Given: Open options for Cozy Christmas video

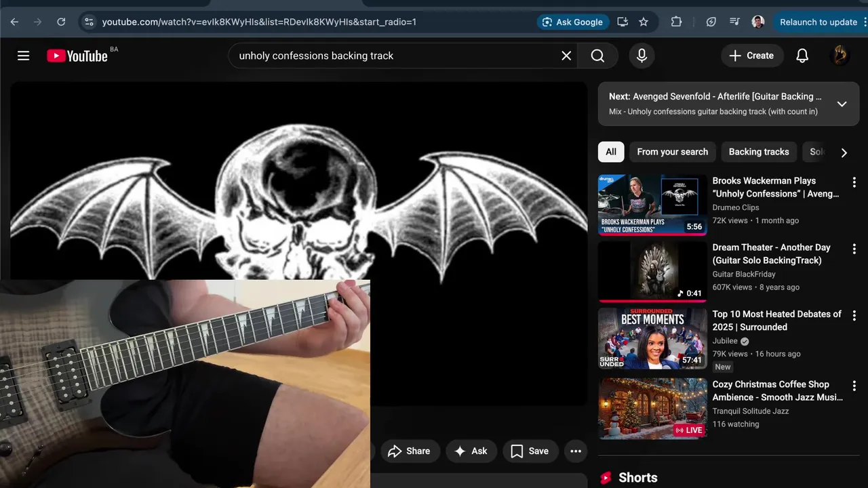Looking at the screenshot, I should coord(854,386).
